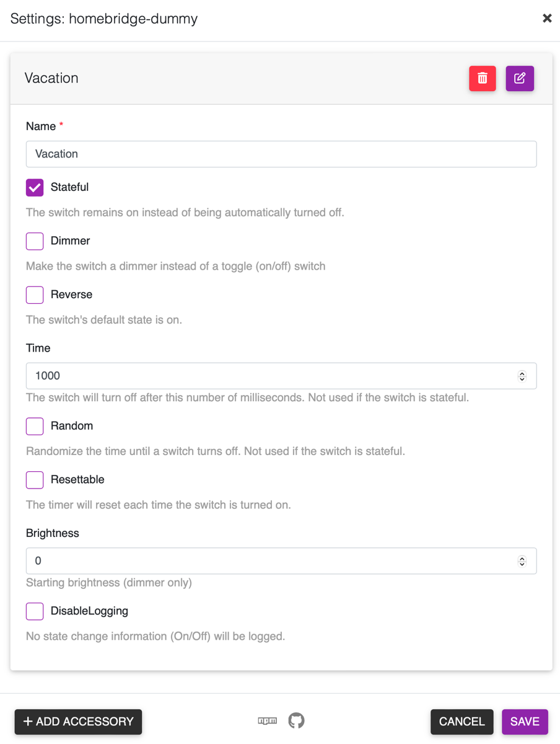The width and height of the screenshot is (560, 744).
Task: Click the purple edit pencil icon
Action: point(520,79)
